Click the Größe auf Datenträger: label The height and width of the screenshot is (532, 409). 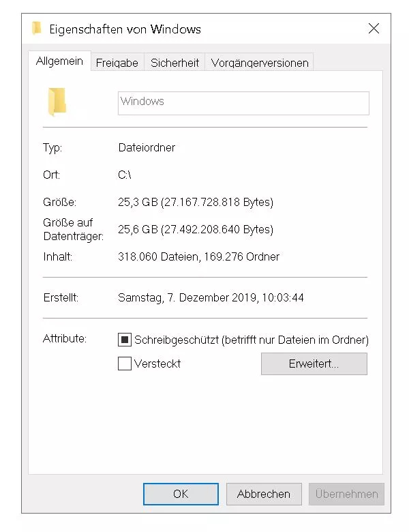click(x=73, y=229)
